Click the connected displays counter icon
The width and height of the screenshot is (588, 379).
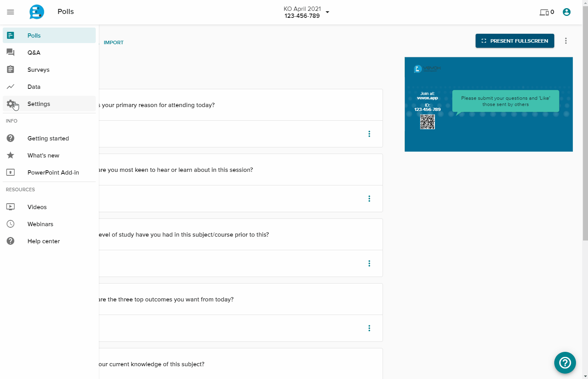click(x=544, y=12)
